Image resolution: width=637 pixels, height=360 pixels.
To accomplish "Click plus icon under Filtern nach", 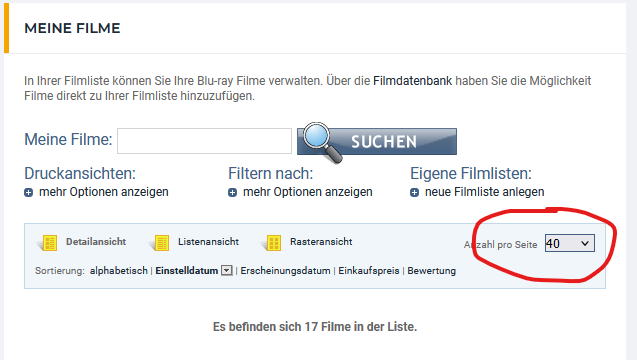I will [232, 193].
